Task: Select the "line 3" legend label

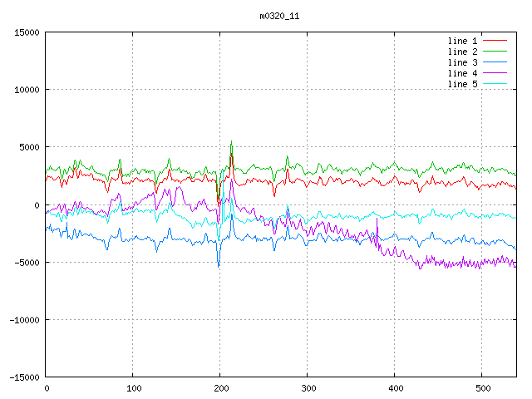Action: [x=462, y=62]
